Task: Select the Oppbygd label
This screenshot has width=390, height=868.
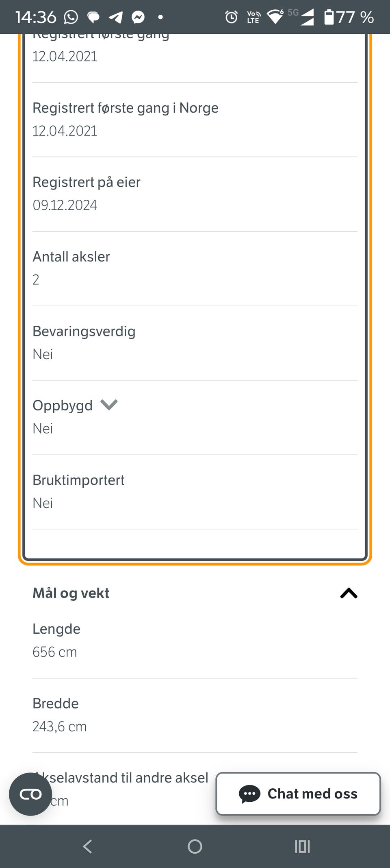Action: [63, 406]
